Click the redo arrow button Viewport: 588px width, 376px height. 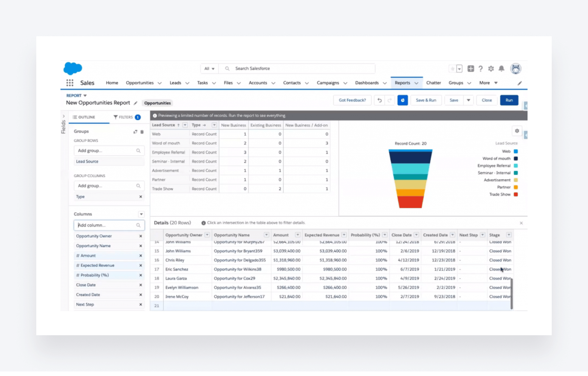[390, 100]
